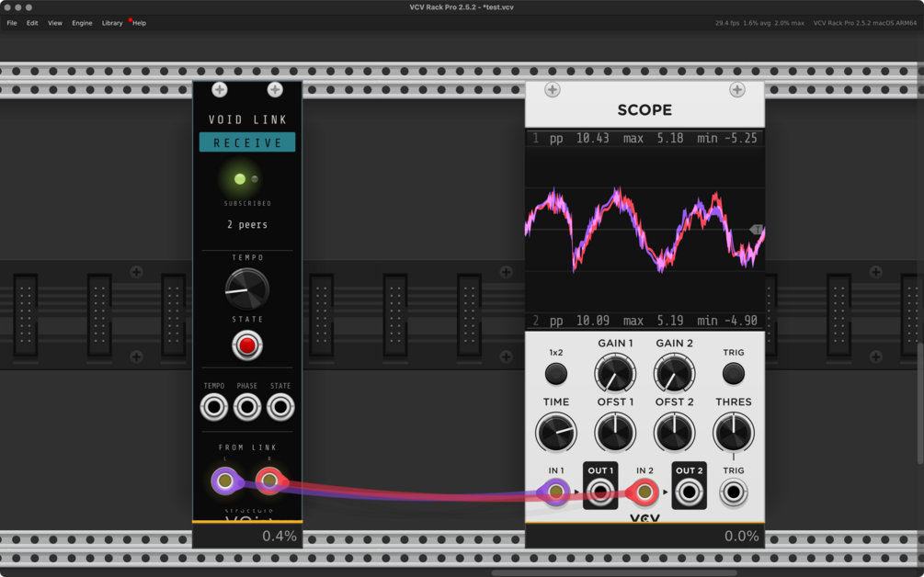Click the OFST 1 knob on Scope

615,432
